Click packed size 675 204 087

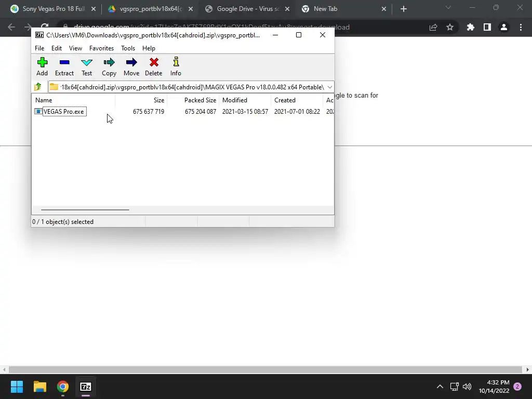pos(201,112)
